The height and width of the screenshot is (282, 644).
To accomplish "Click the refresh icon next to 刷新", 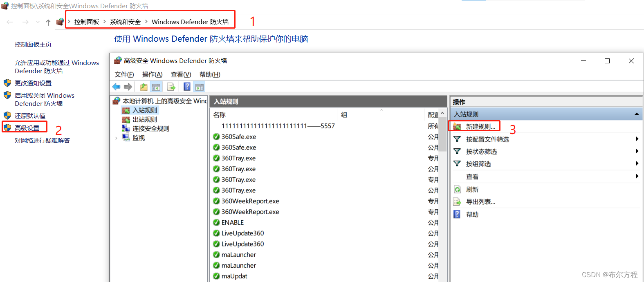I will pos(457,190).
